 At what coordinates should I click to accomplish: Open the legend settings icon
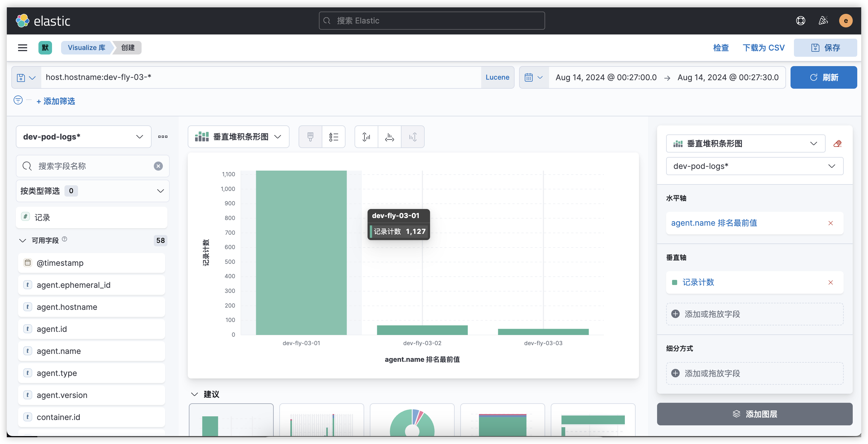coord(333,137)
